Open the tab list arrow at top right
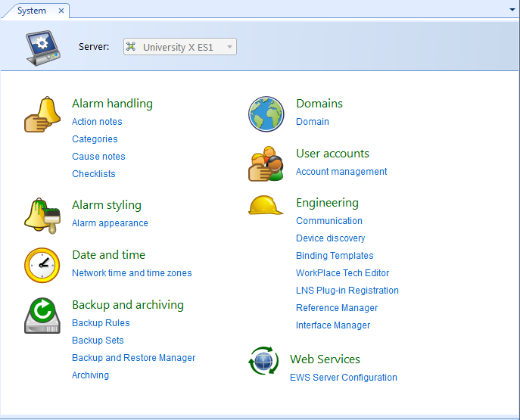 click(x=512, y=10)
